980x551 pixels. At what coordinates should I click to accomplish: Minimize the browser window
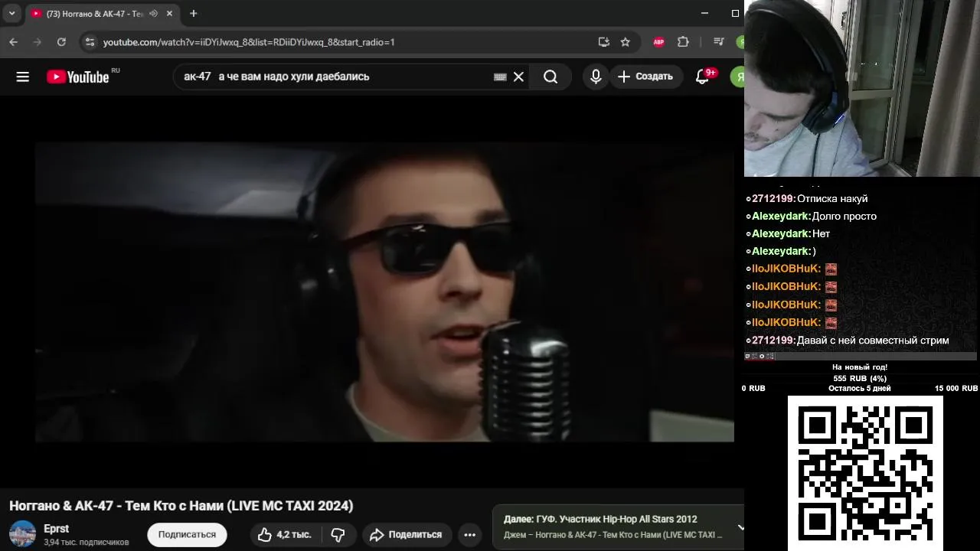(x=704, y=13)
